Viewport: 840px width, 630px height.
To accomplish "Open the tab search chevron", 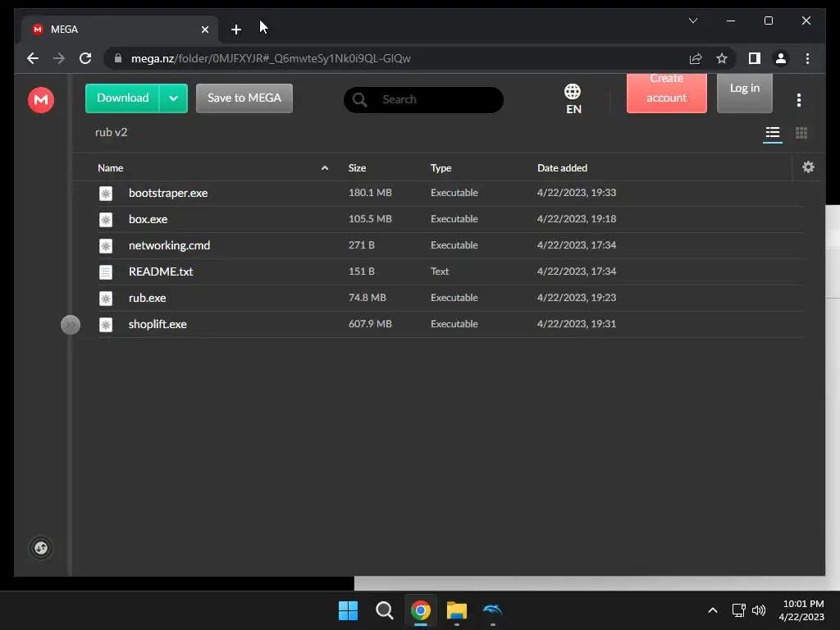I will pos(692,21).
